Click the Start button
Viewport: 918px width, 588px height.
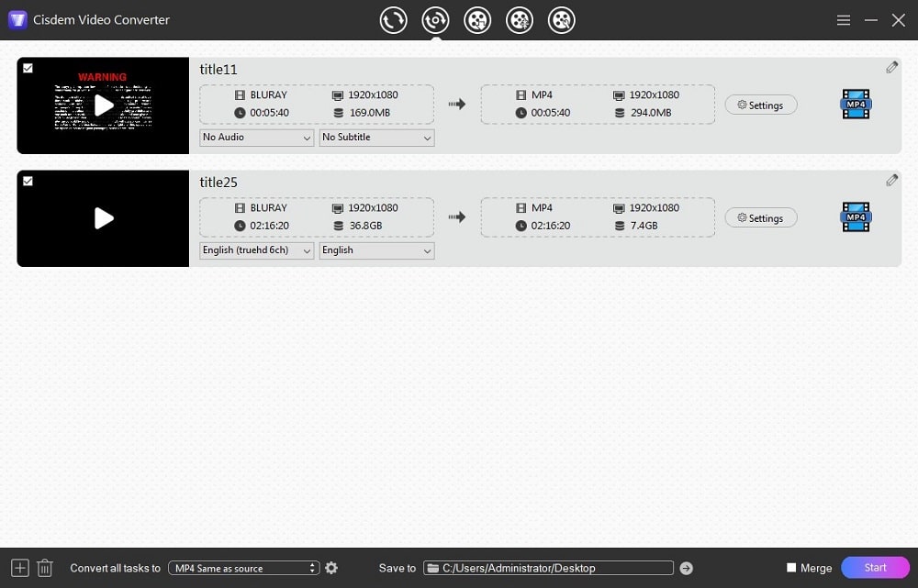pyautogui.click(x=874, y=568)
